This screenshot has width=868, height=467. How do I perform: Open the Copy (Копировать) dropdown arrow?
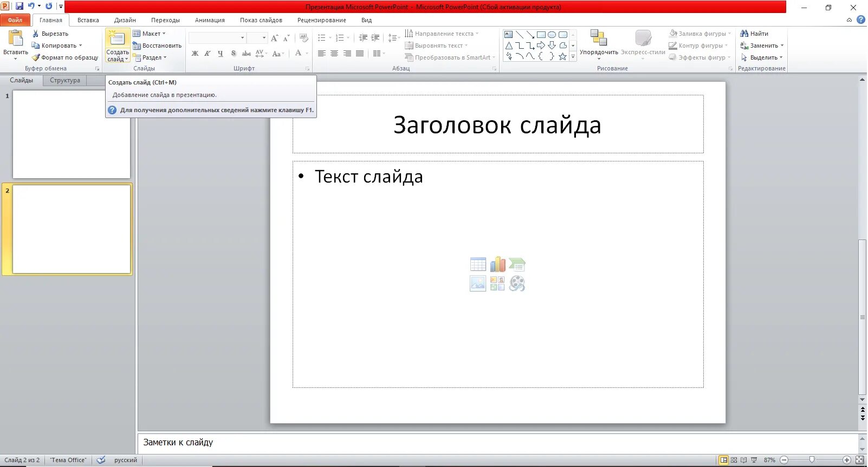pos(80,46)
